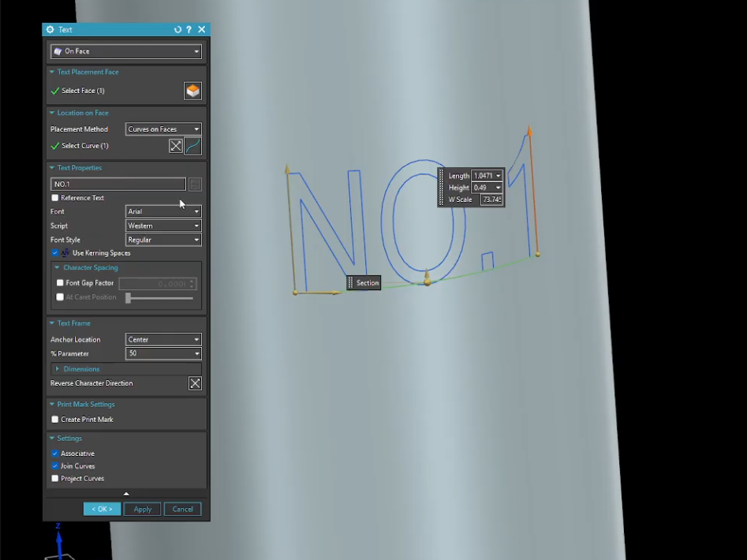This screenshot has width=747, height=560.
Task: Collapse the Text Properties section
Action: [x=52, y=168]
